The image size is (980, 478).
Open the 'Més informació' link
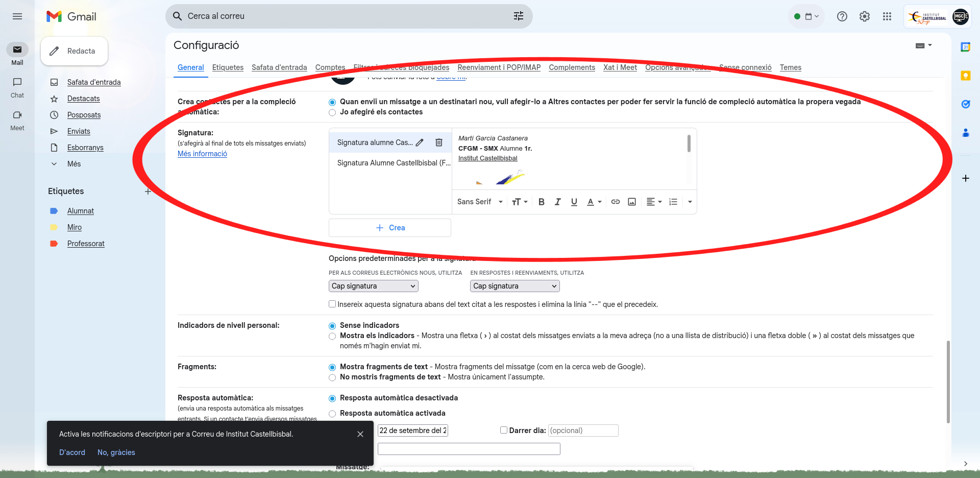click(202, 154)
